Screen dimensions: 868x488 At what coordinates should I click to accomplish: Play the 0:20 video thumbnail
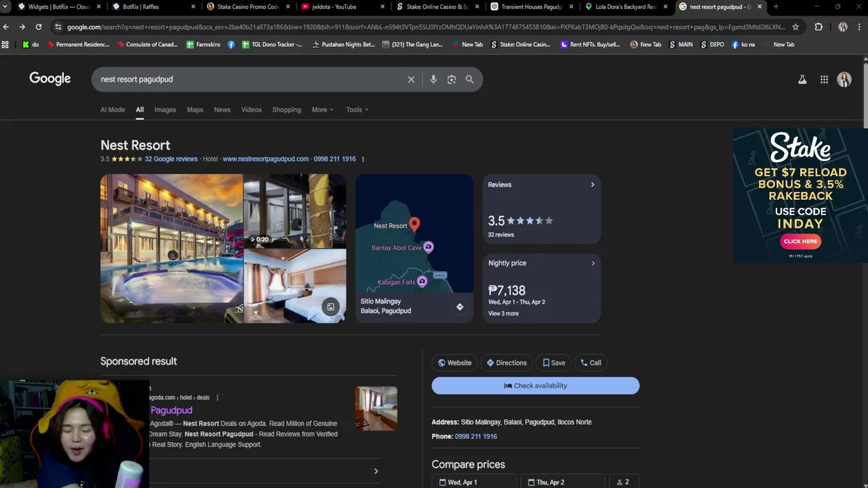click(x=295, y=210)
